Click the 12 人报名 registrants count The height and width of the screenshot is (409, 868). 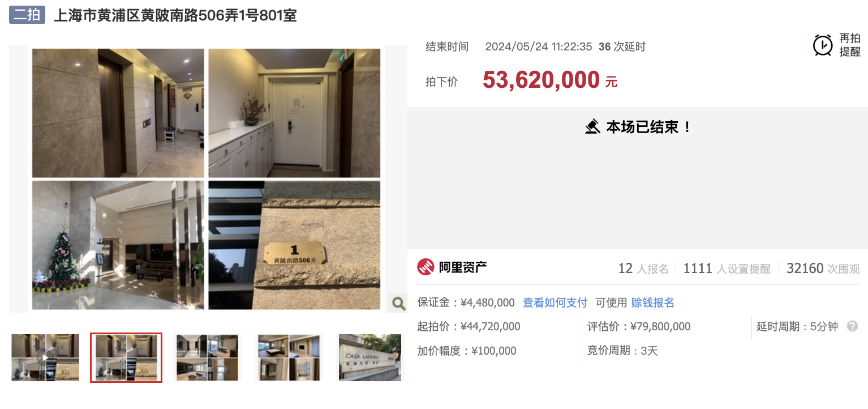point(643,269)
